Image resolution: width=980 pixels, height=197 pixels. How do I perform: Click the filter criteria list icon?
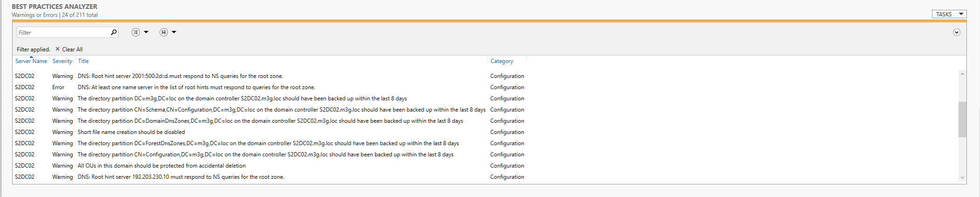point(136,32)
